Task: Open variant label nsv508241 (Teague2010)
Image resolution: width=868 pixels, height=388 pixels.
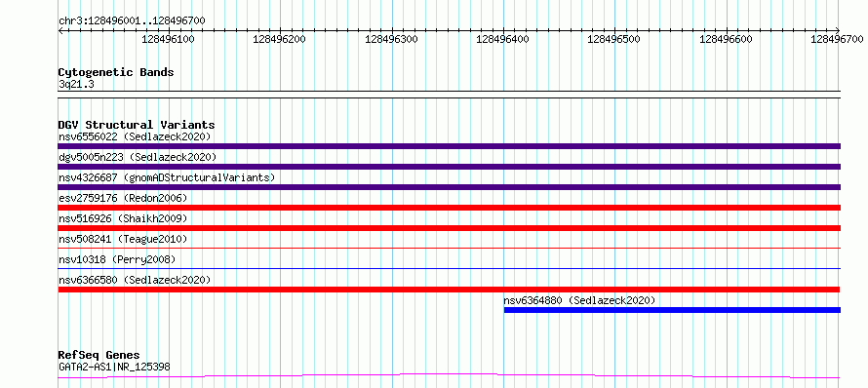Action: click(x=123, y=239)
